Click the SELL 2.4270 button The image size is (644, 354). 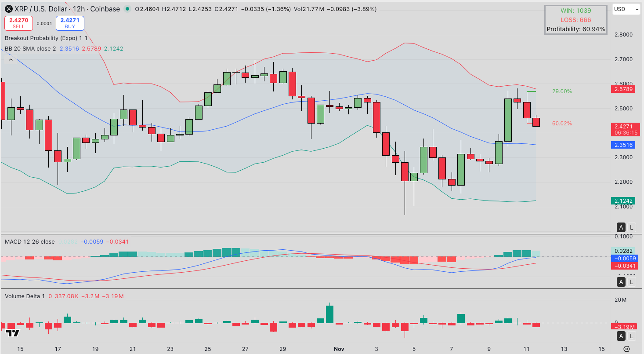[x=19, y=23]
